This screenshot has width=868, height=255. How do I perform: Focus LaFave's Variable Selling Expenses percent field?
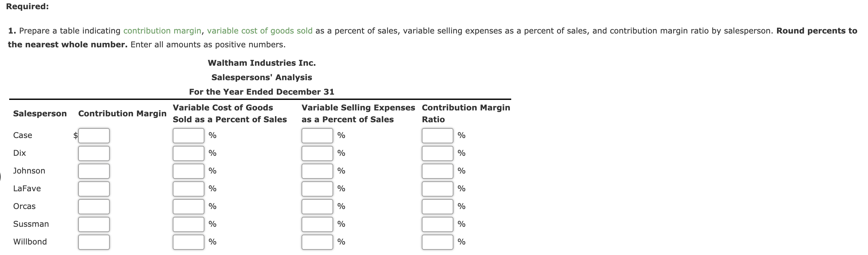tap(317, 189)
